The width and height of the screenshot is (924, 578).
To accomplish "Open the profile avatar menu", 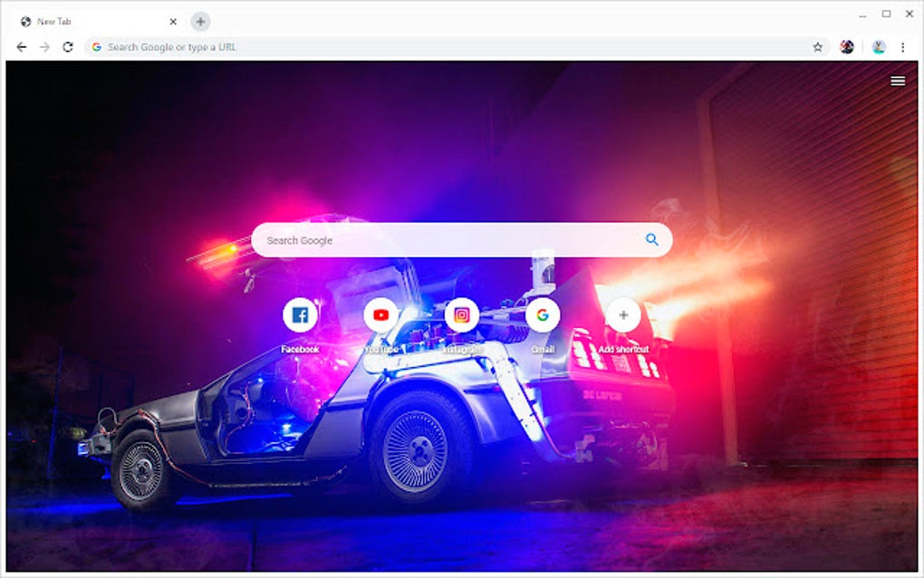I will click(x=879, y=47).
